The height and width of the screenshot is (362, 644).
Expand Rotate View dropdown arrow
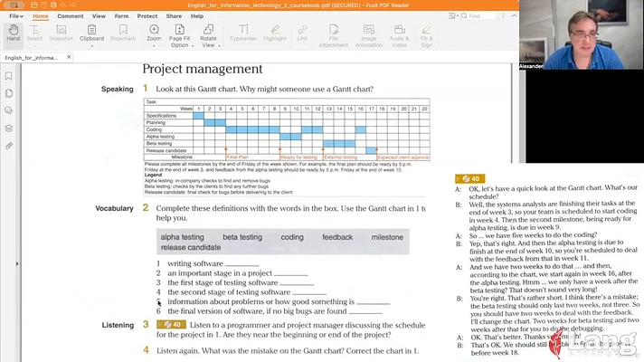point(219,46)
